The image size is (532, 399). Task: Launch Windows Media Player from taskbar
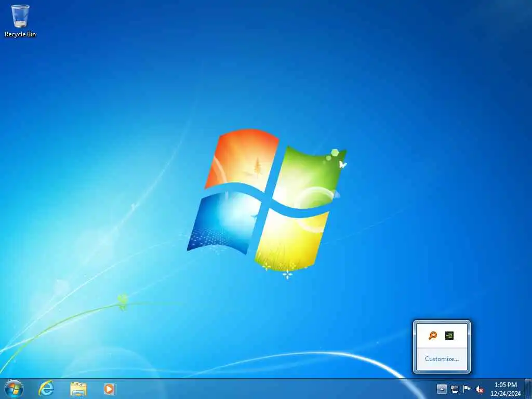tap(110, 389)
